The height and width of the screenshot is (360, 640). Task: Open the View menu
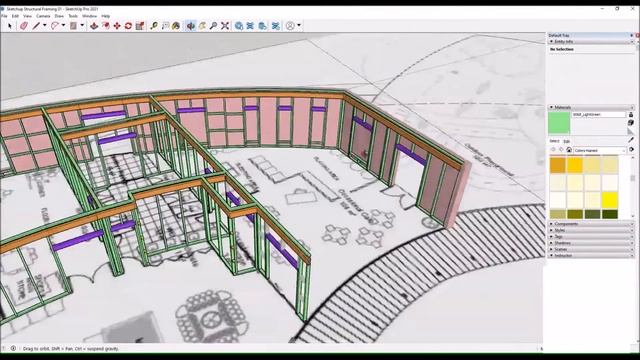(27, 16)
